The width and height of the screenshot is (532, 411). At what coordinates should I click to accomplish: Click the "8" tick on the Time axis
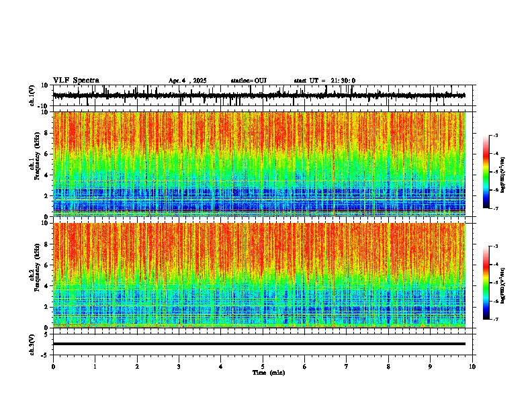click(x=388, y=367)
